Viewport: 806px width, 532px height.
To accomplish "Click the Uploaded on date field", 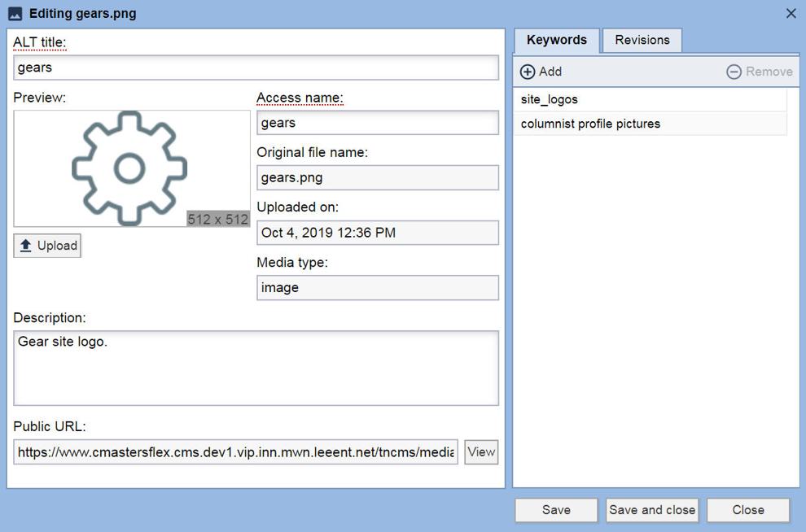I will click(x=378, y=233).
